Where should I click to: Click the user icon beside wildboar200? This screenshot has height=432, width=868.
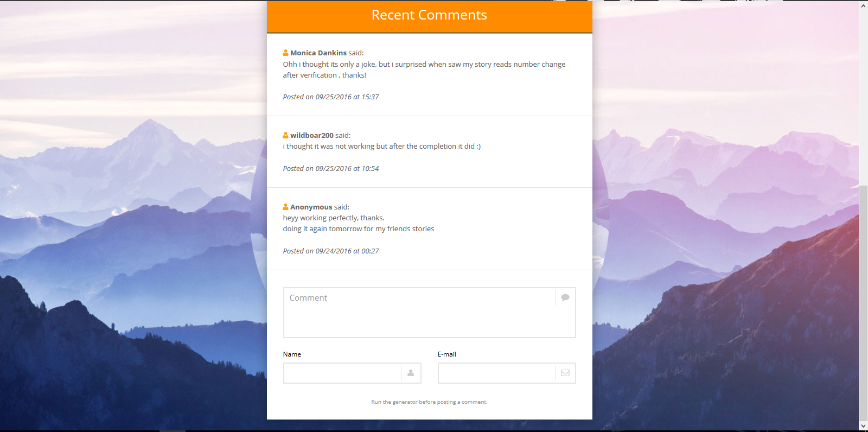pyautogui.click(x=285, y=135)
